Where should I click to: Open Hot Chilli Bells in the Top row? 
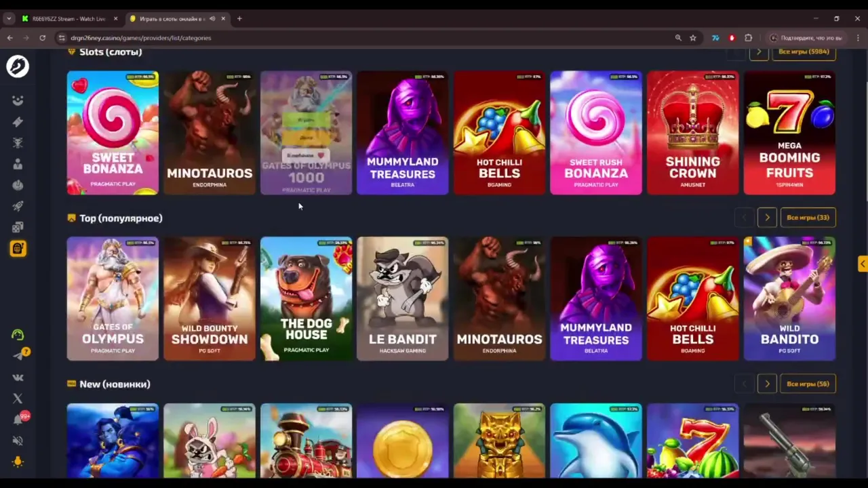(692, 299)
